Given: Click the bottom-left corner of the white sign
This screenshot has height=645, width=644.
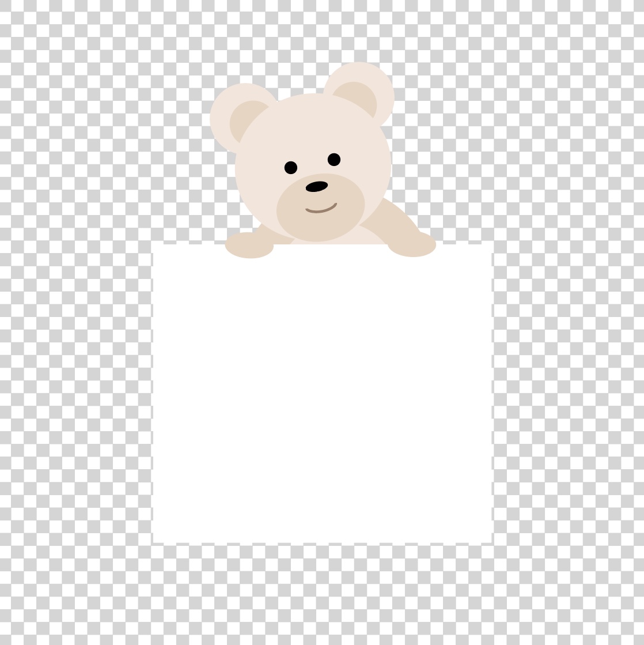Looking at the screenshot, I should pos(154,542).
